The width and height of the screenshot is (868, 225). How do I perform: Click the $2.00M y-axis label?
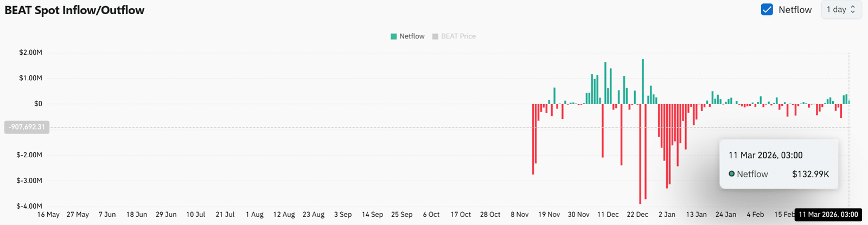click(30, 53)
